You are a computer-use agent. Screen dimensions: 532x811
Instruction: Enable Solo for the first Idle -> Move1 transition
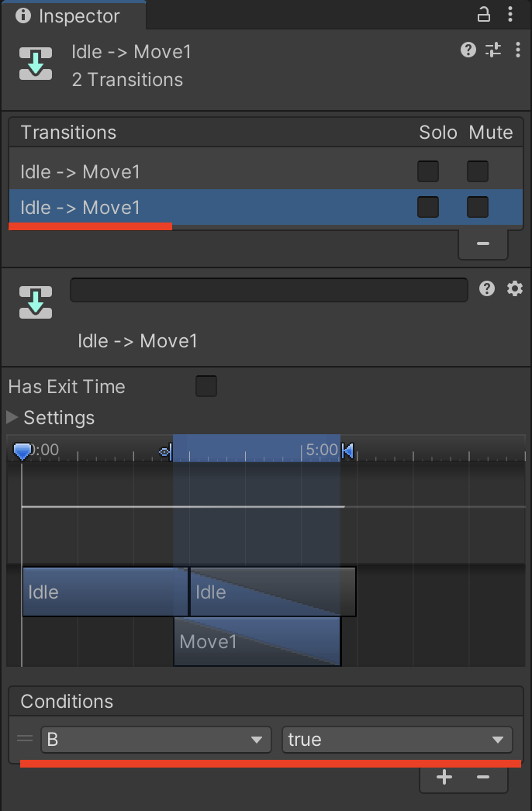point(427,171)
